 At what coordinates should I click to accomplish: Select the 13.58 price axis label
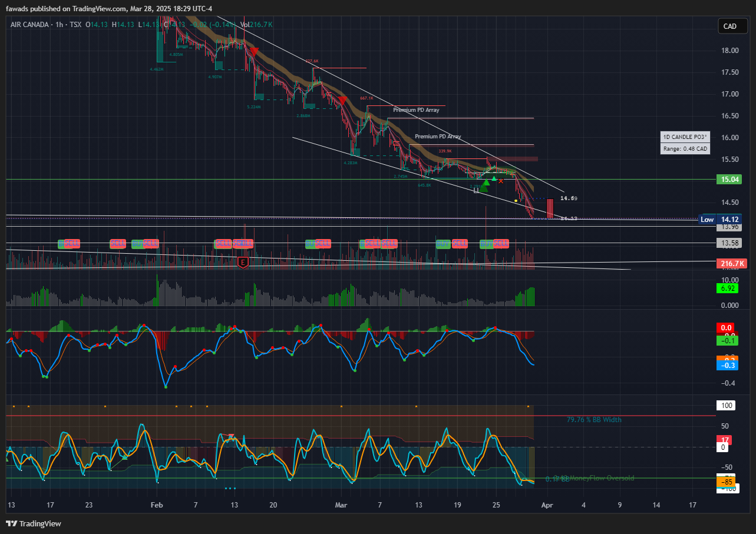pyautogui.click(x=729, y=243)
